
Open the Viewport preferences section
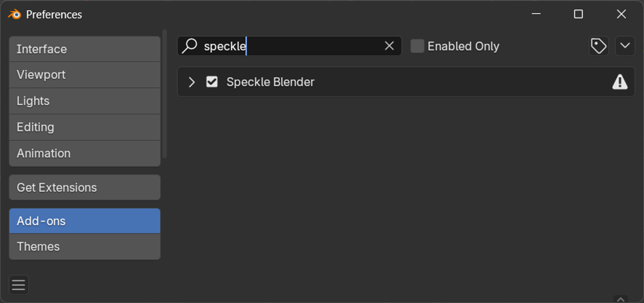[85, 75]
